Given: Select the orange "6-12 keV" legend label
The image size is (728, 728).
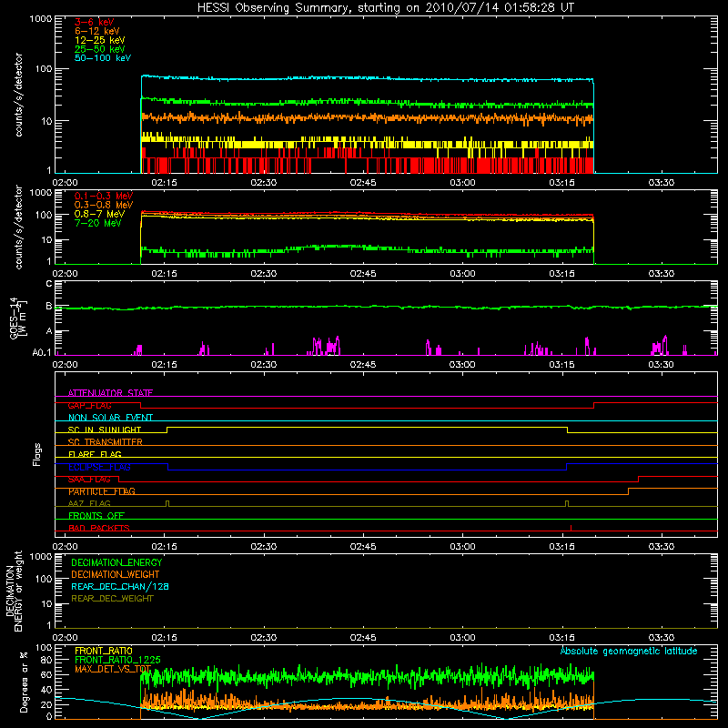Looking at the screenshot, I should click(97, 31).
